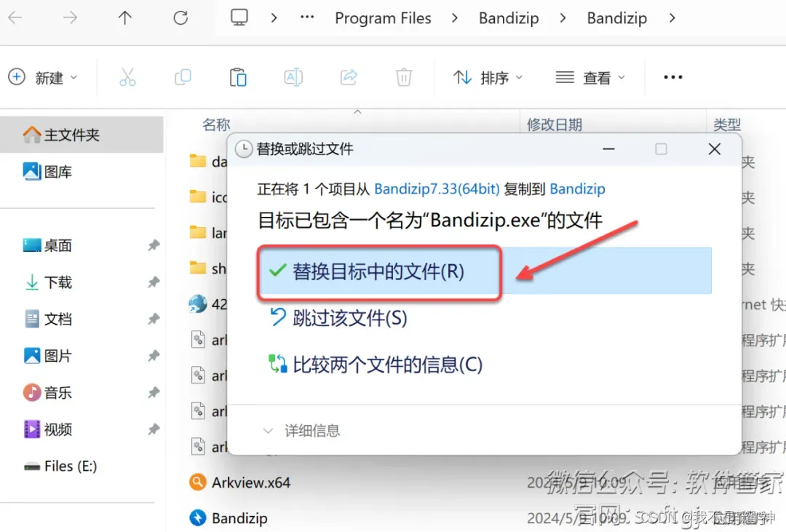The width and height of the screenshot is (786, 532).
Task: Choose 替换目标中的文件(R) in the dialog
Action: (x=485, y=271)
